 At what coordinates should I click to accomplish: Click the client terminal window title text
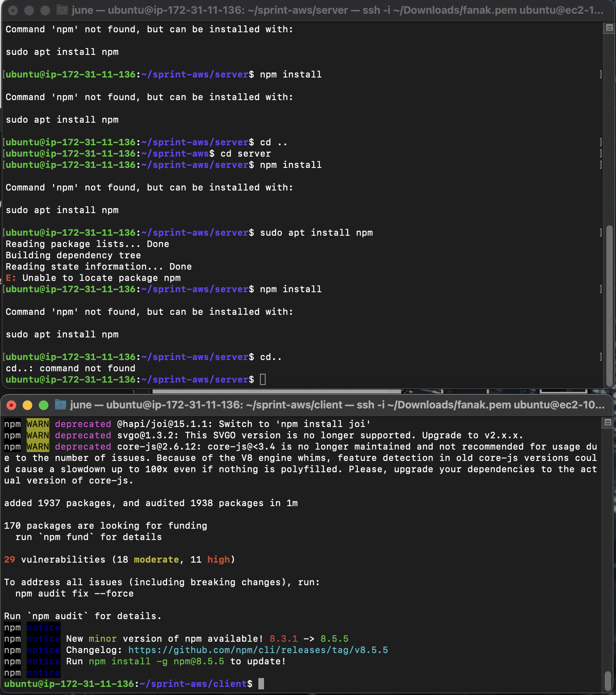[337, 405]
